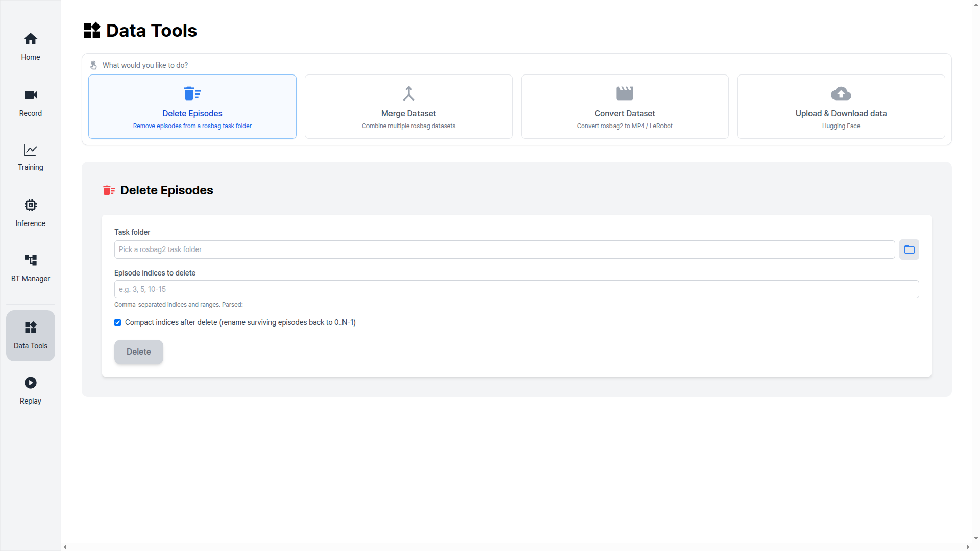Viewport: 980px width, 551px height.
Task: Select the Convert Dataset option text
Action: [x=625, y=113]
